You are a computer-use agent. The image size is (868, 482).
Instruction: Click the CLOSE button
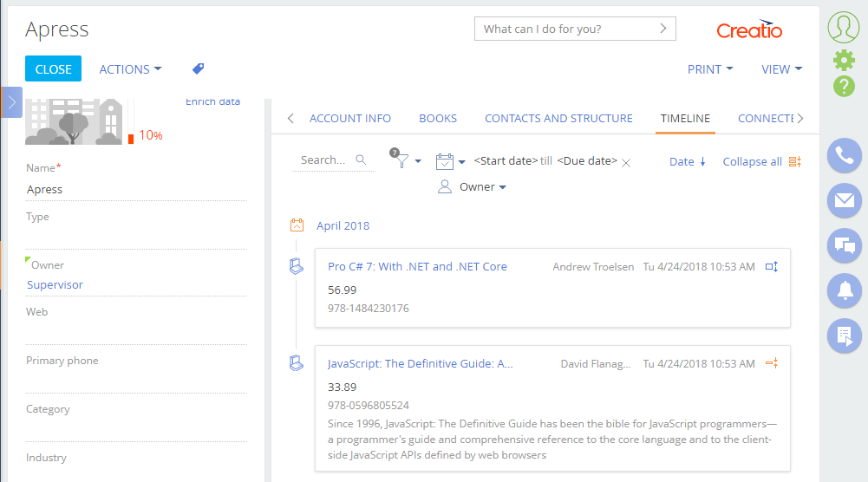click(53, 68)
